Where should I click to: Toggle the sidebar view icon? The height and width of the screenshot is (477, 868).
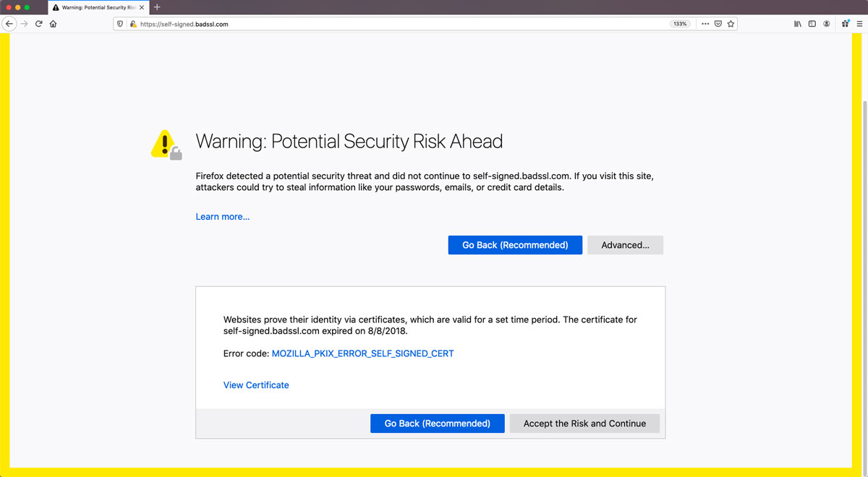coord(812,24)
